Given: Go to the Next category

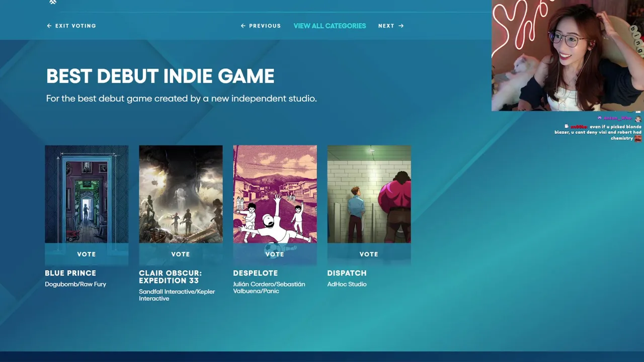Looking at the screenshot, I should click(x=391, y=26).
